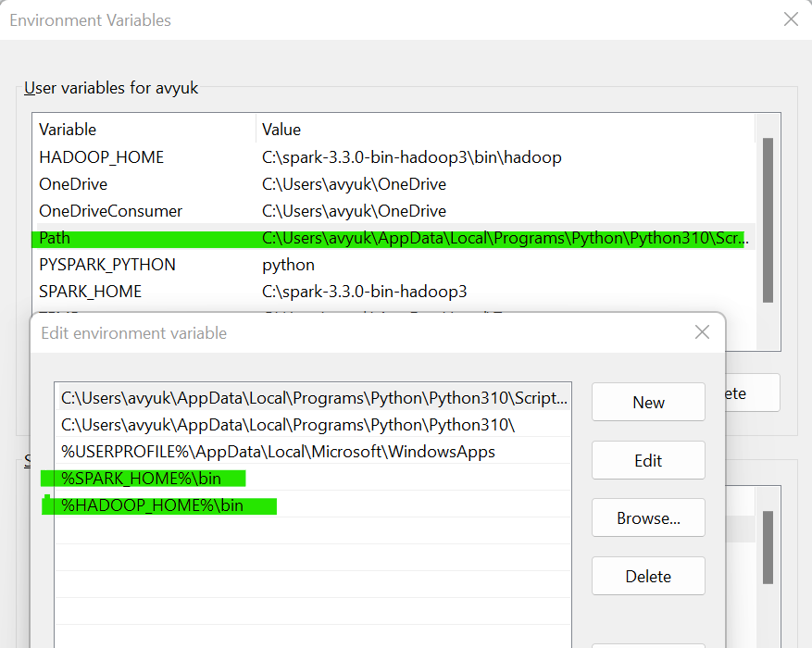Viewport: 812px width, 648px height.
Task: Click the Value column header
Action: [x=506, y=130]
